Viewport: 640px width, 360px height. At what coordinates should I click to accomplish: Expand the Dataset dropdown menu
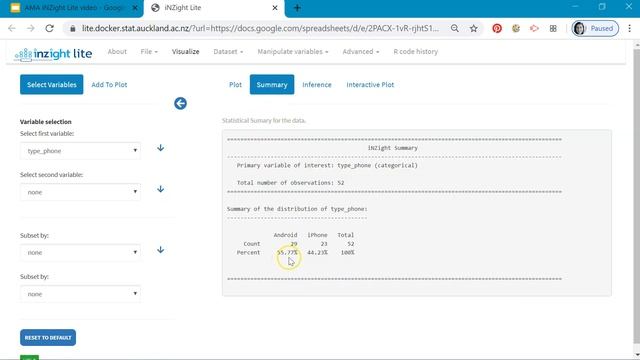[228, 51]
